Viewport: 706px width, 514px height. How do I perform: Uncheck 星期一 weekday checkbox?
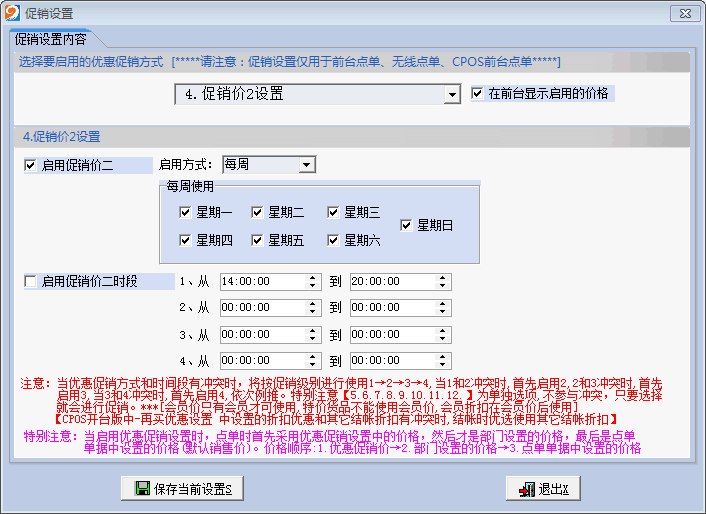click(x=185, y=212)
